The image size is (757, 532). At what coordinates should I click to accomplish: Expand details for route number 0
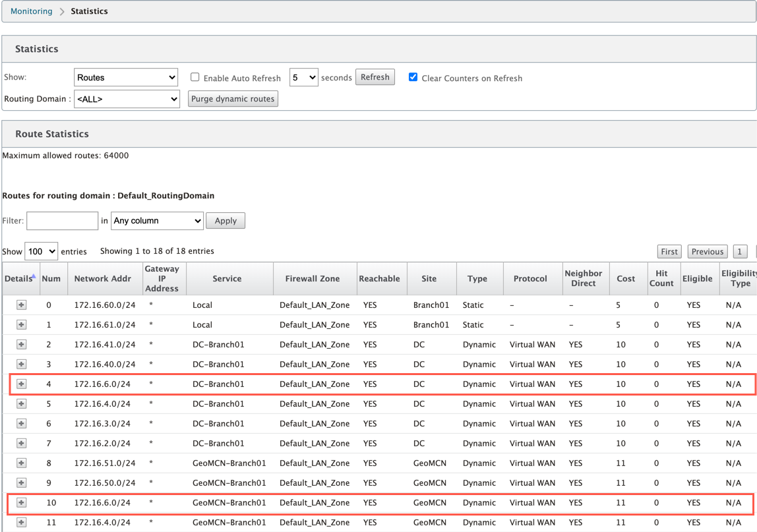click(21, 305)
